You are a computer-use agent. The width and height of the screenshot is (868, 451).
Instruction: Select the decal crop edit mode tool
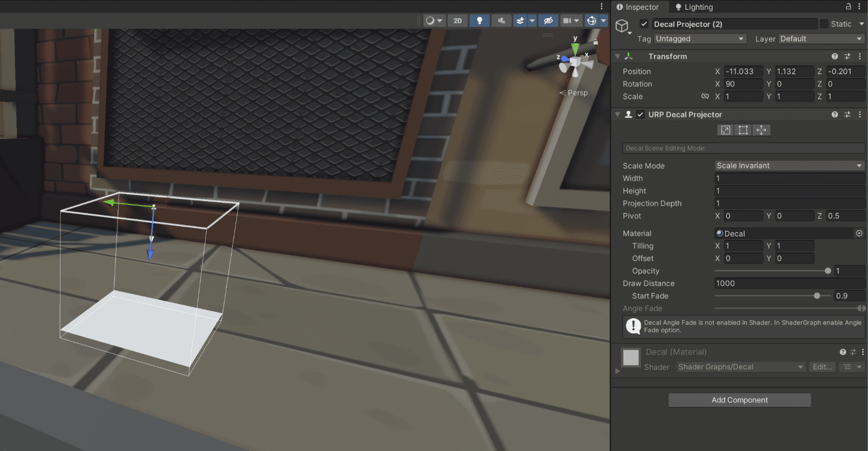[743, 130]
